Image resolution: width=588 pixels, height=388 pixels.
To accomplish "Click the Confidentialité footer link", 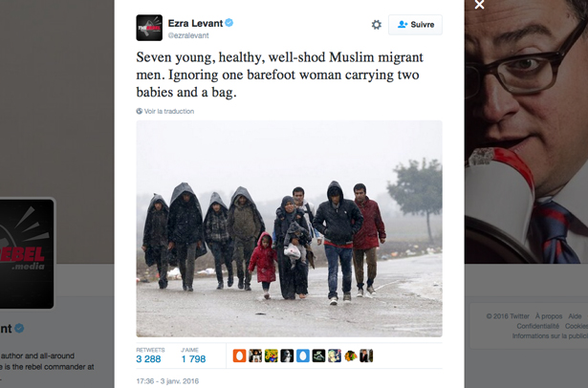I will 537,326.
